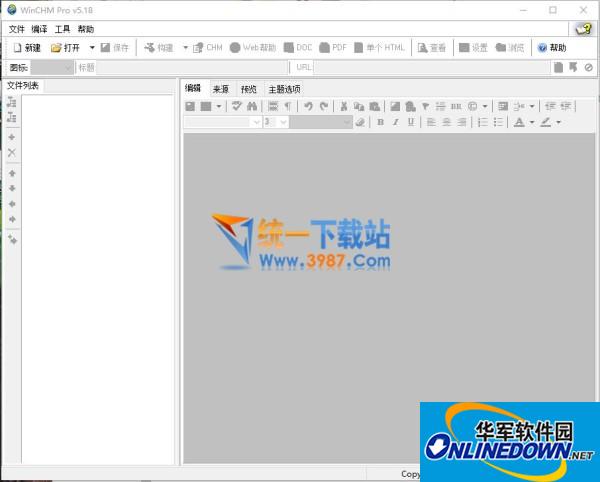The height and width of the screenshot is (482, 600).
Task: Click the move left arrow in sidebar
Action: [x=12, y=204]
